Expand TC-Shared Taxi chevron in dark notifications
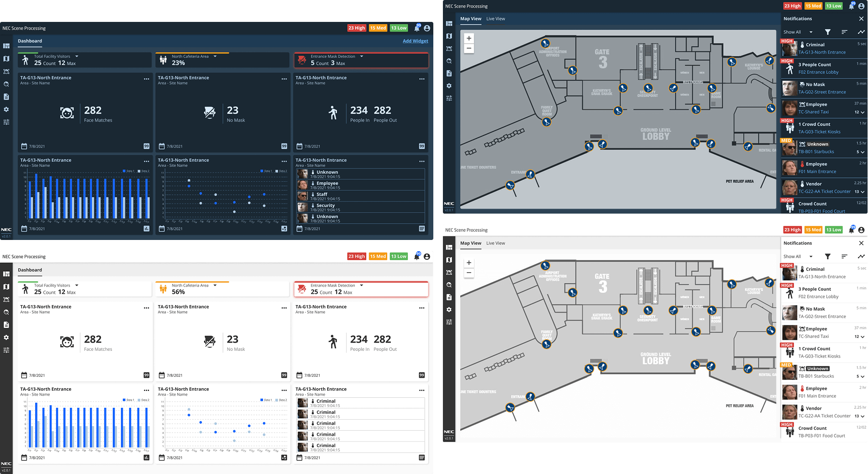868x474 pixels. 863,112
